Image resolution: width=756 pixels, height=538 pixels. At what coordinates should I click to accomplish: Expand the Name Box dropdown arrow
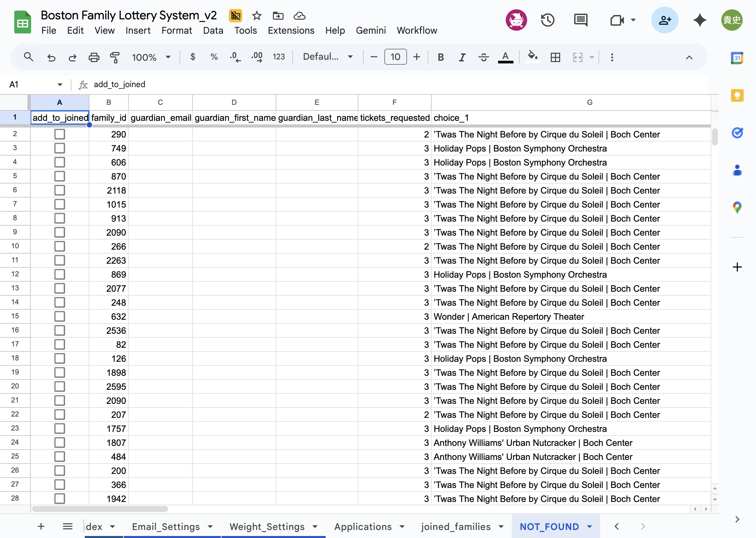(x=60, y=84)
